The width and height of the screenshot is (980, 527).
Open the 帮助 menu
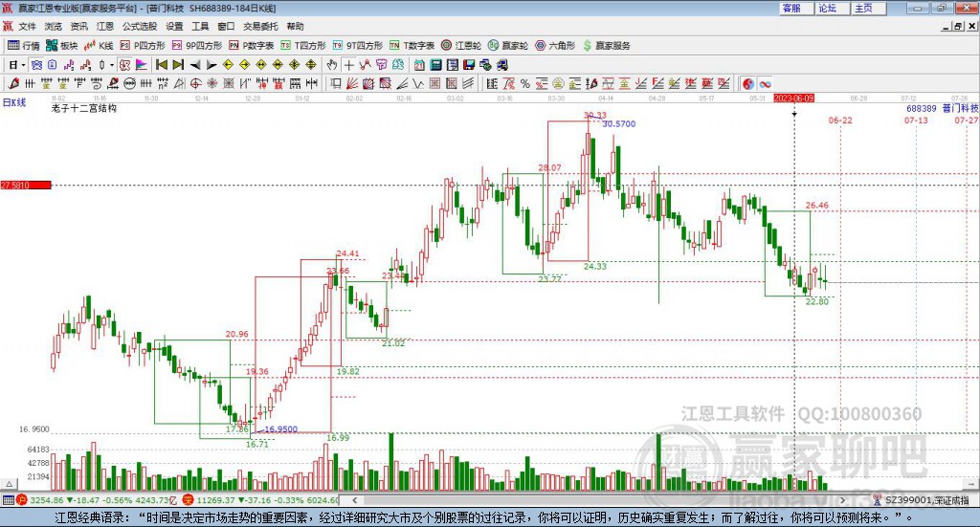click(295, 26)
